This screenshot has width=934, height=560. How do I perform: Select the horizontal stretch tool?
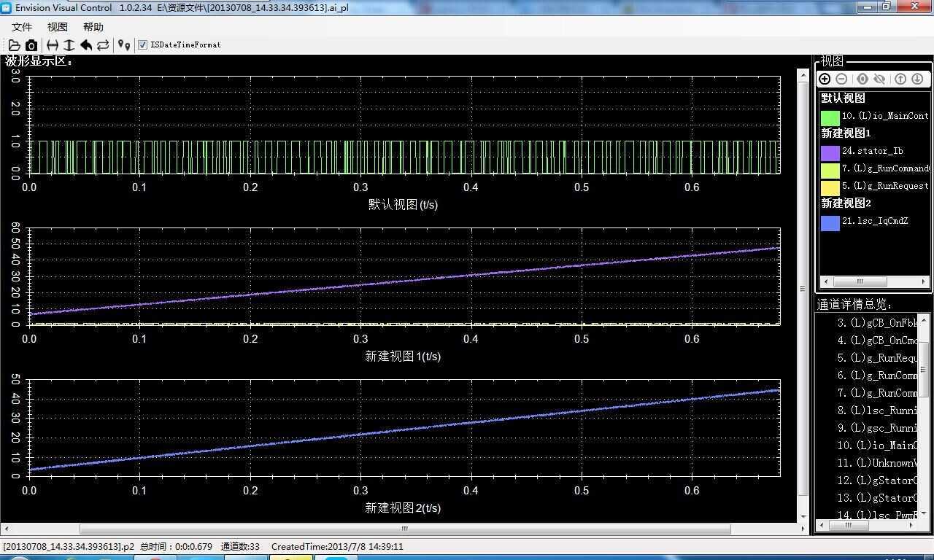coord(53,45)
